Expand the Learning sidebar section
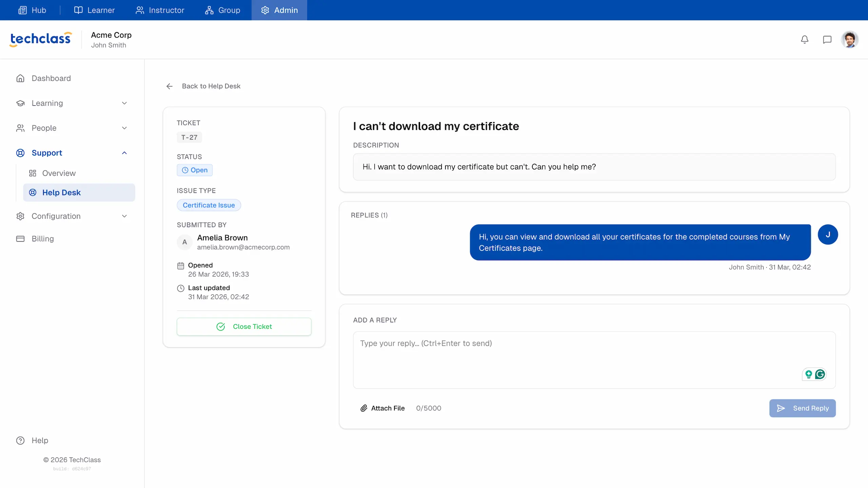This screenshot has width=868, height=488. [124, 103]
